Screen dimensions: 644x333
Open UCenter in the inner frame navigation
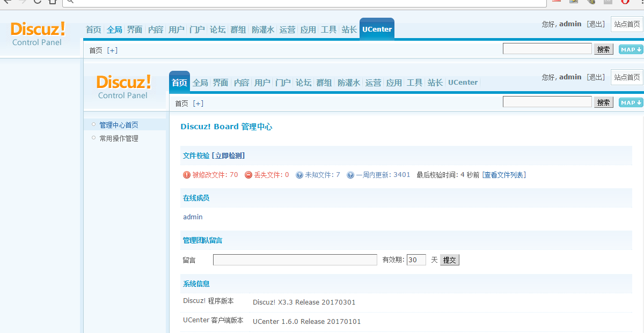tap(463, 83)
